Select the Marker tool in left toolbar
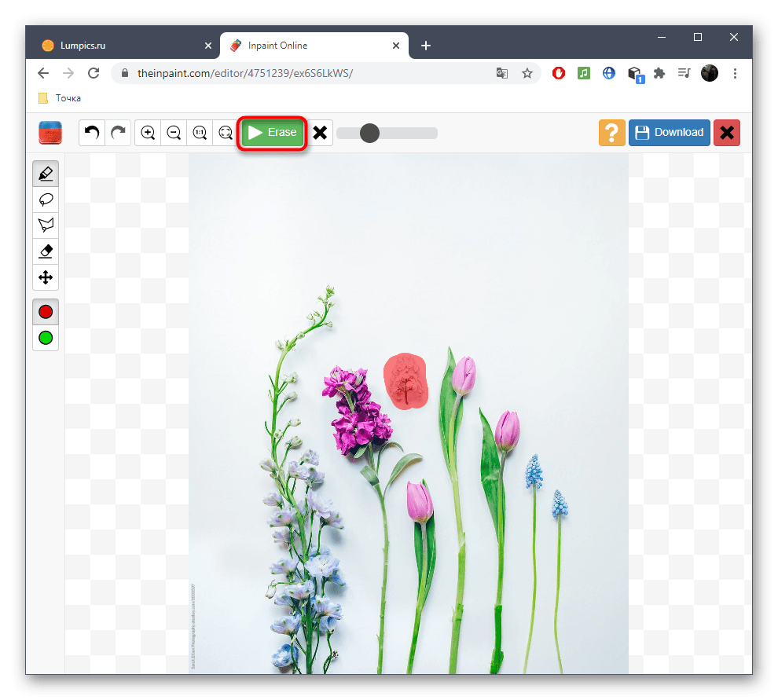The width and height of the screenshot is (778, 700). (x=46, y=174)
